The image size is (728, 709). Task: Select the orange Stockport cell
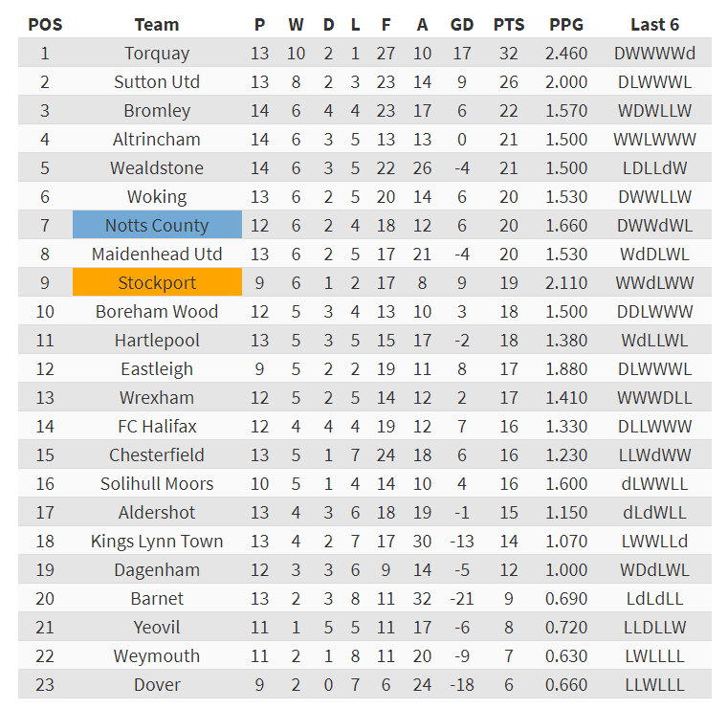pyautogui.click(x=157, y=283)
